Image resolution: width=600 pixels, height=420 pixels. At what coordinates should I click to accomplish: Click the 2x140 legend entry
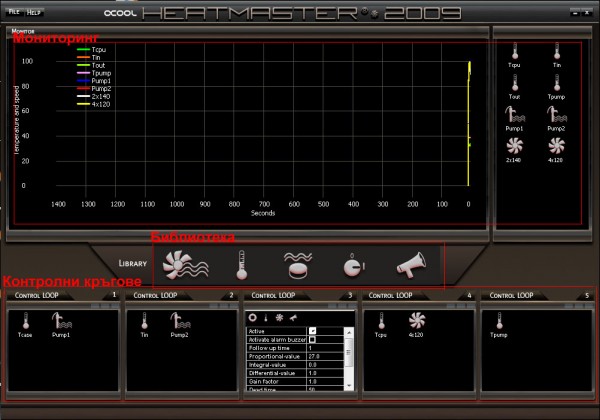93,96
